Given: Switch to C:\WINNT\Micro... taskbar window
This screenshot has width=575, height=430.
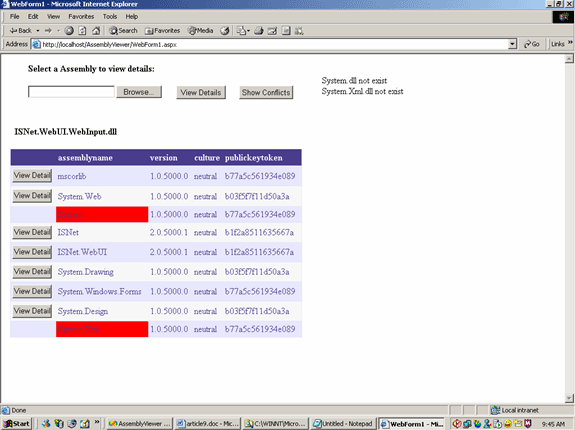Looking at the screenshot, I should pos(275,424).
